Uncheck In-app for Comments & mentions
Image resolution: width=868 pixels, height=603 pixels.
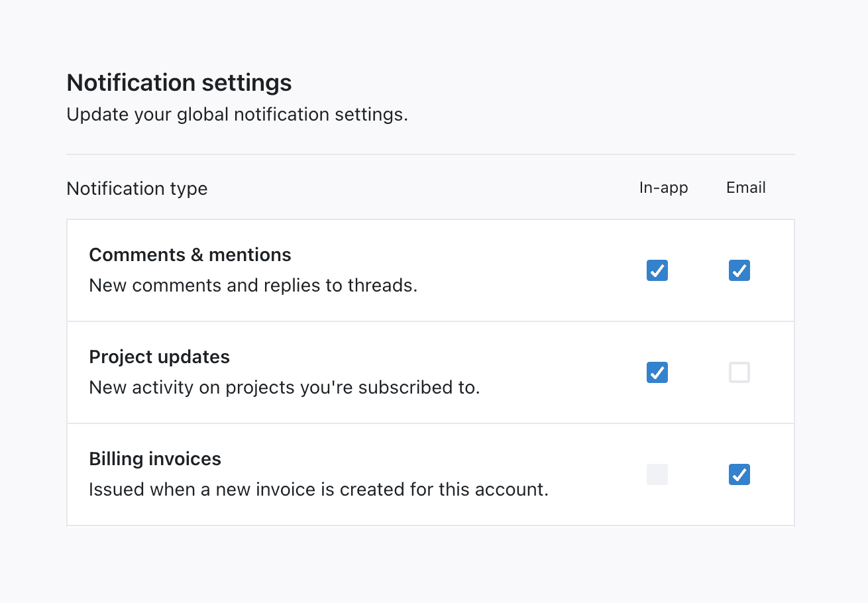click(657, 270)
